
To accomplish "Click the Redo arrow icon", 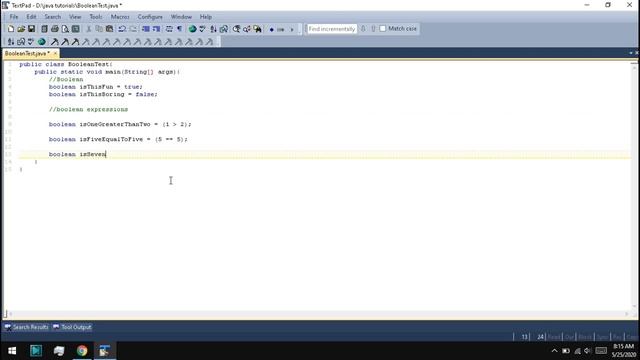I will point(133,29).
